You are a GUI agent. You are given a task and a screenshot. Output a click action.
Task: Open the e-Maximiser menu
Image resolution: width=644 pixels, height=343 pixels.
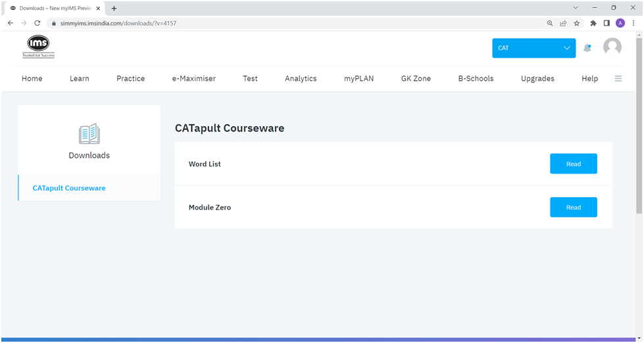pyautogui.click(x=194, y=78)
